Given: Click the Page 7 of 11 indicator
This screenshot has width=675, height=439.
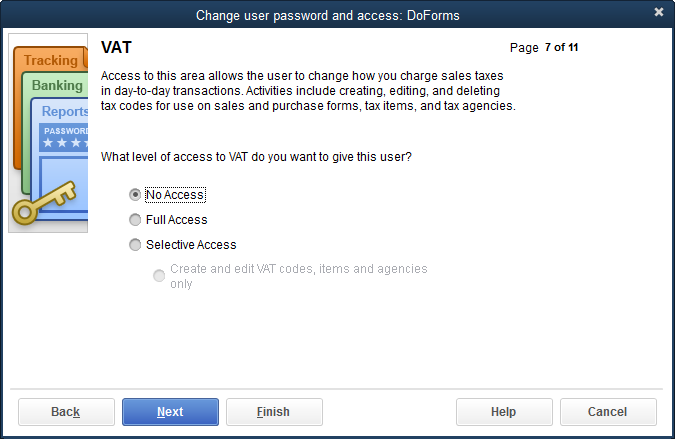Looking at the screenshot, I should pos(544,48).
